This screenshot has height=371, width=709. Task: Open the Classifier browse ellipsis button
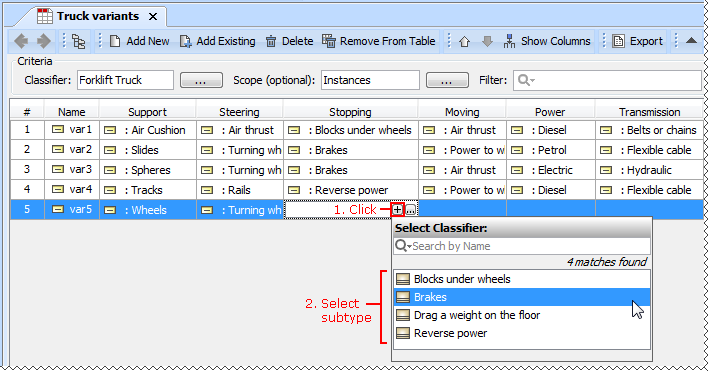click(x=201, y=81)
